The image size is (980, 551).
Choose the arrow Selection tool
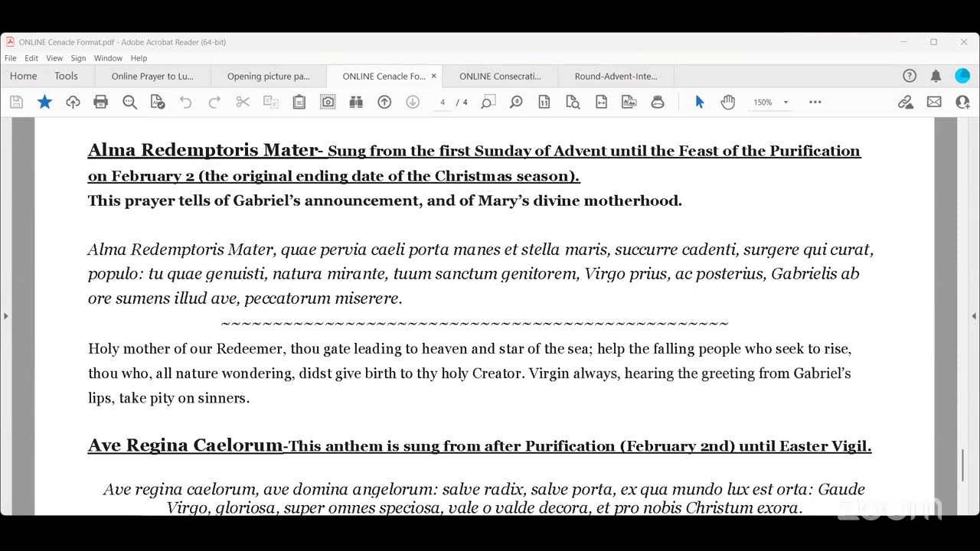click(x=699, y=102)
